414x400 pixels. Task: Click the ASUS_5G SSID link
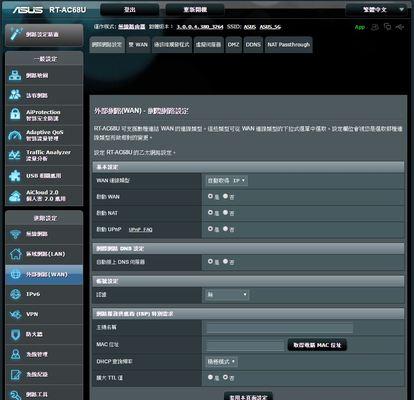coord(270,27)
